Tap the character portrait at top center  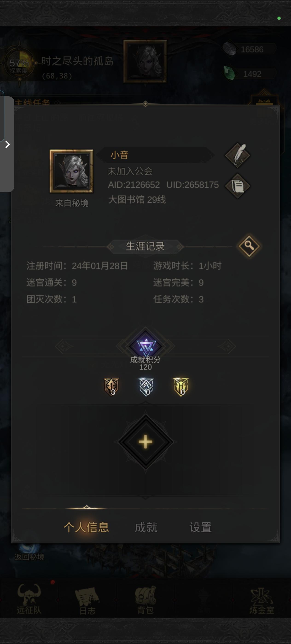pos(145,61)
